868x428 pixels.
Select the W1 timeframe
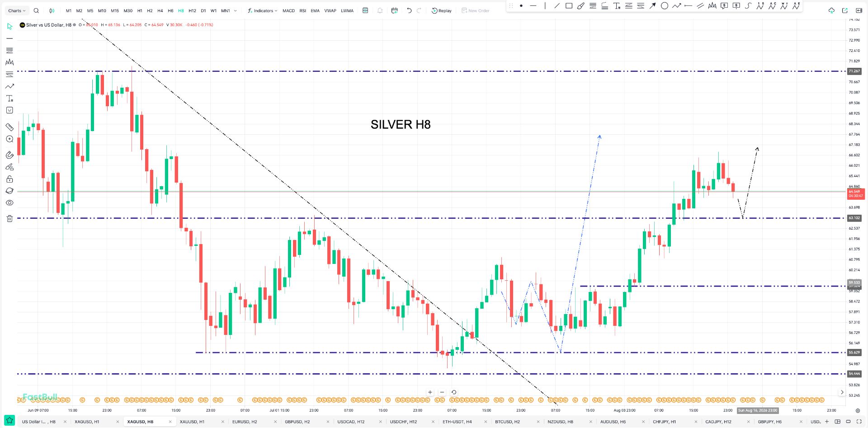(x=214, y=11)
